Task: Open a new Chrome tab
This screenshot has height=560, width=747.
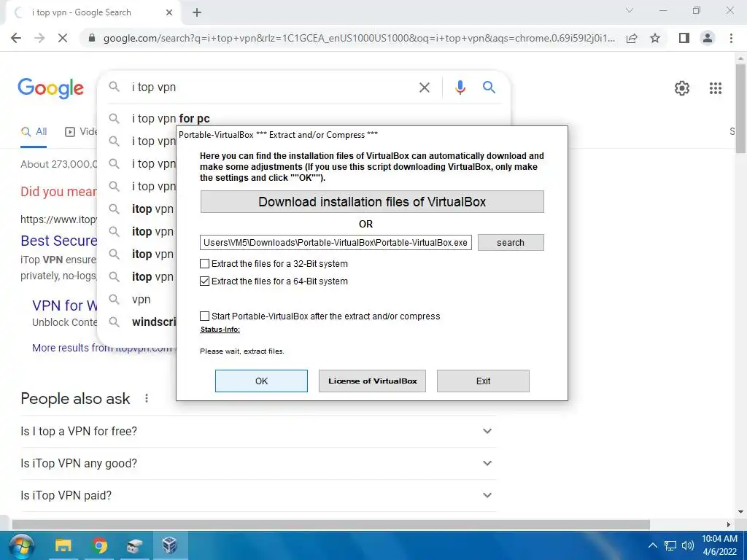Action: click(x=197, y=12)
